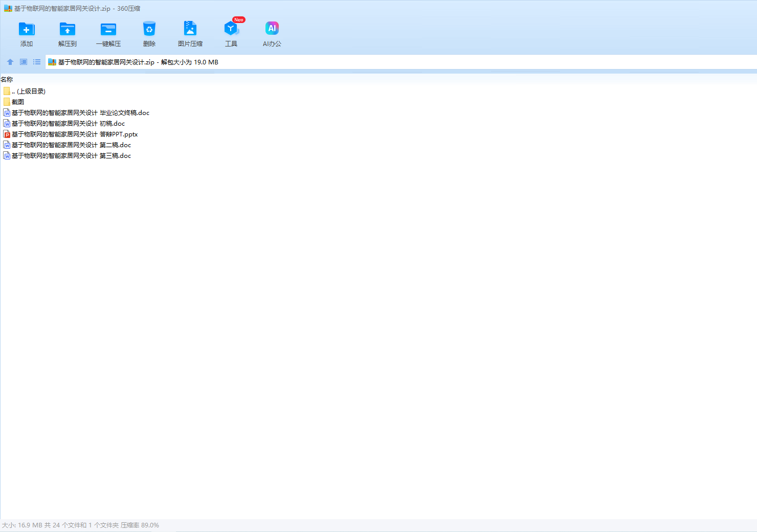Click the PowerPoint icon of 答辩PPT.pptx
This screenshot has height=532, width=757.
point(7,134)
